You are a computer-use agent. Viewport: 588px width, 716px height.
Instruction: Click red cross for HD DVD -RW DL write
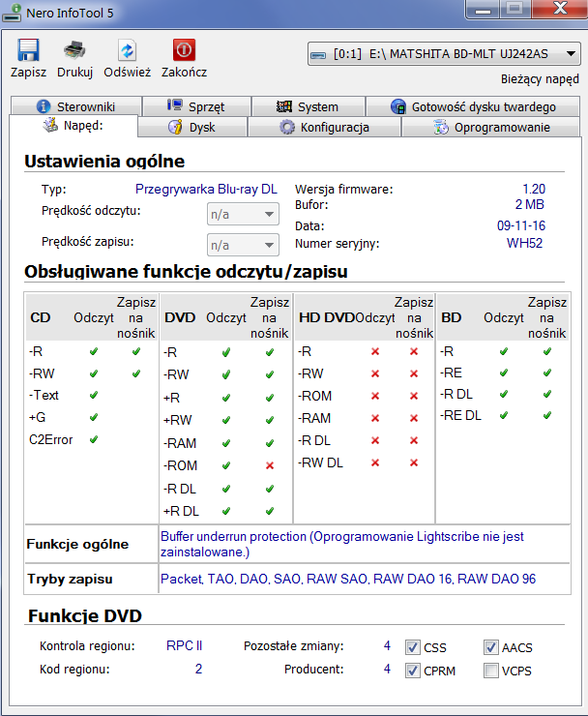414,462
